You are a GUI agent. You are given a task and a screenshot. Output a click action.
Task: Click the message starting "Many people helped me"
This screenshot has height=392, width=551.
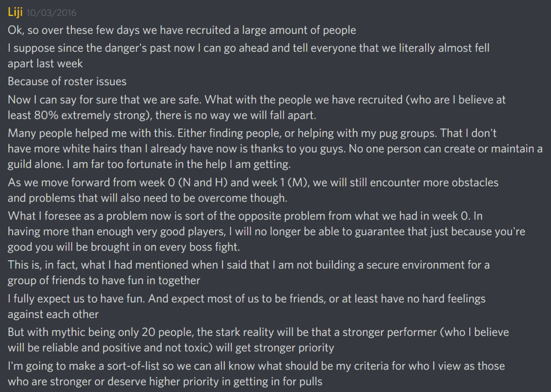252,133
